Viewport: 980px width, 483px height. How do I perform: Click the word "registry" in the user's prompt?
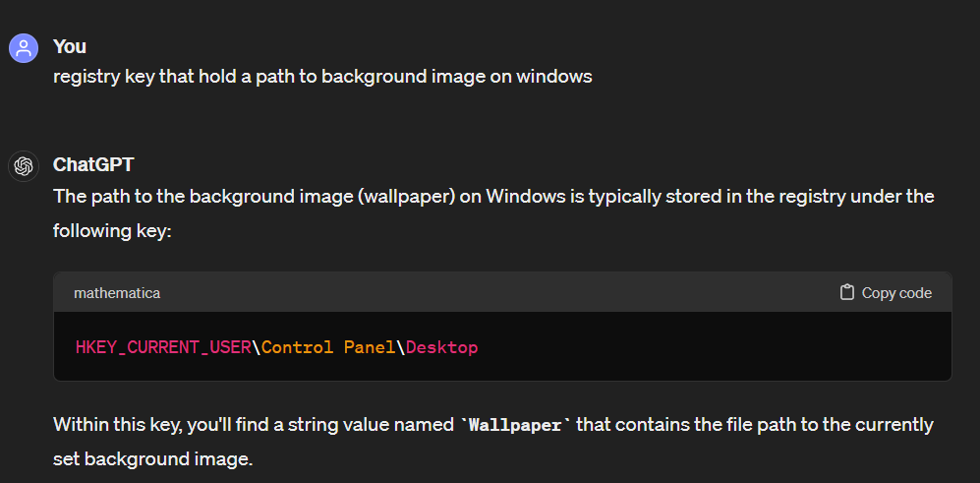[86, 76]
